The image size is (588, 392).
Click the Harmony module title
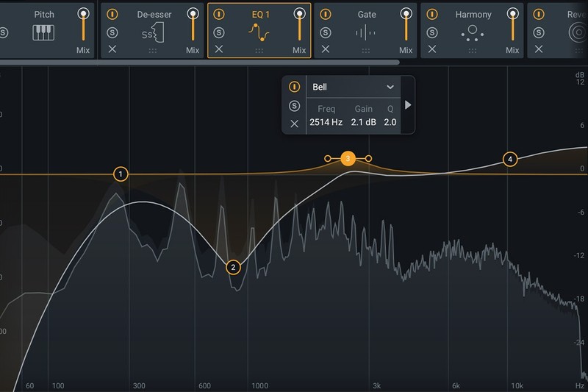tap(473, 15)
